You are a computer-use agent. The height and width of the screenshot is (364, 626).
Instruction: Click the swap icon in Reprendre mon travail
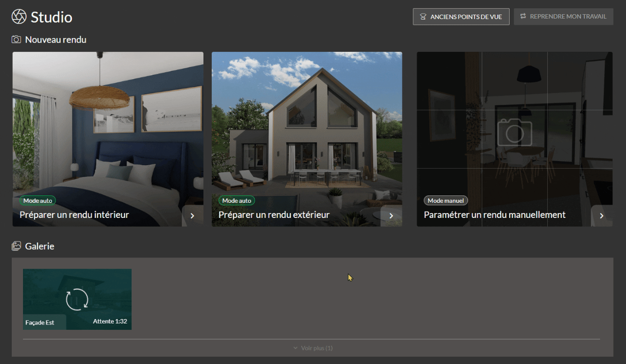coord(523,17)
